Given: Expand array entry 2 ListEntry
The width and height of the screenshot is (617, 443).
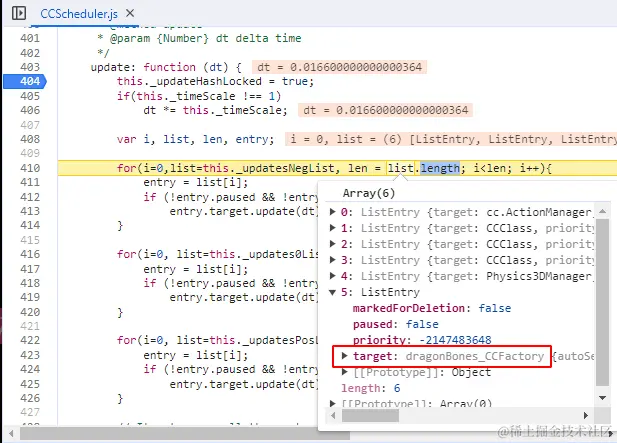Looking at the screenshot, I should [x=333, y=244].
